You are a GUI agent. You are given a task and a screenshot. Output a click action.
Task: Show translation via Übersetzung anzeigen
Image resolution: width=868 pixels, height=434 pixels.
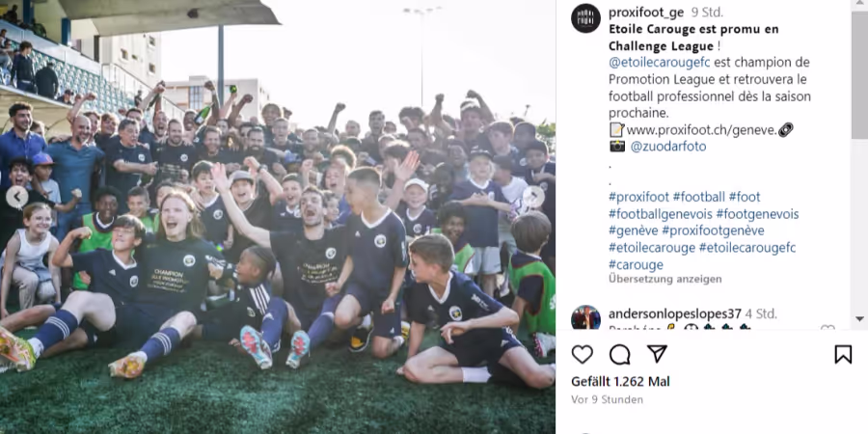coord(657,279)
